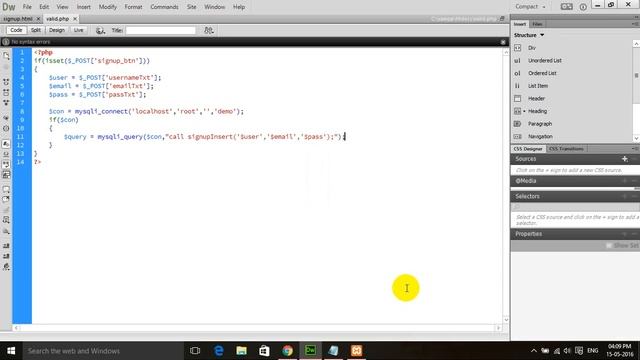640x360 pixels.
Task: Open the taskbar clock and date
Action: (620, 351)
